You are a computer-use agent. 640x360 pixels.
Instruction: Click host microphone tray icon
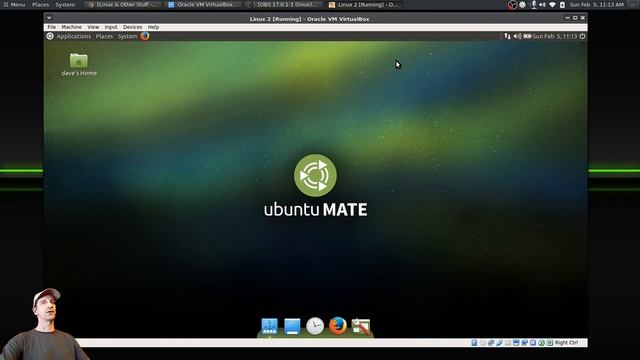tap(533, 4)
